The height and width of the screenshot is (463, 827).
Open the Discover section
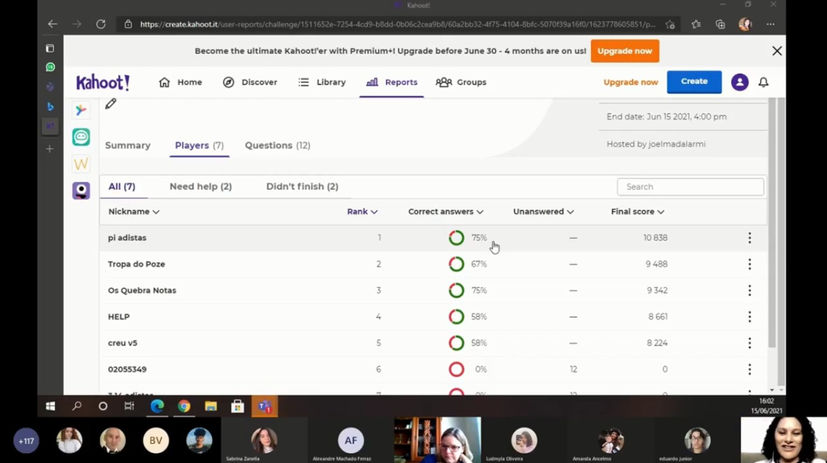(x=250, y=82)
